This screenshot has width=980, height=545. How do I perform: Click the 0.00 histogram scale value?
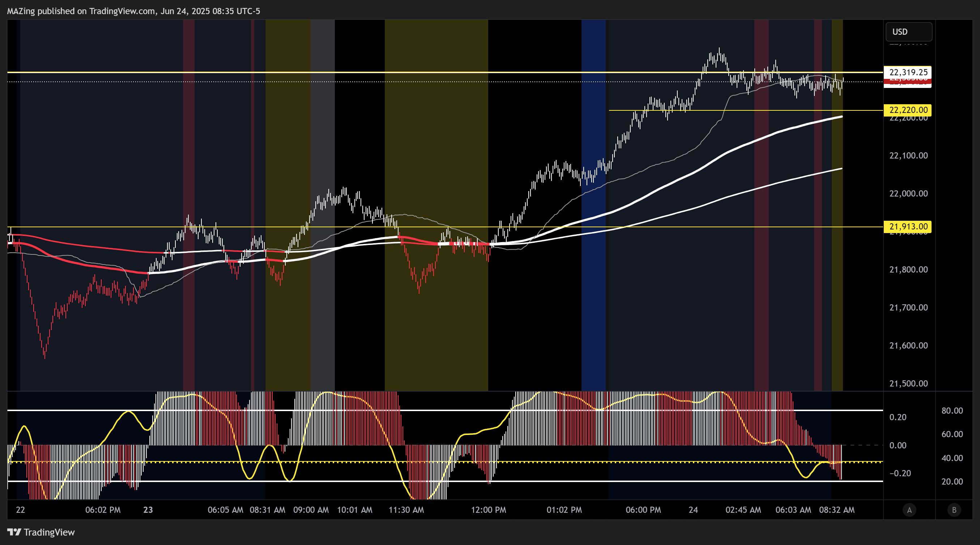pyautogui.click(x=898, y=445)
